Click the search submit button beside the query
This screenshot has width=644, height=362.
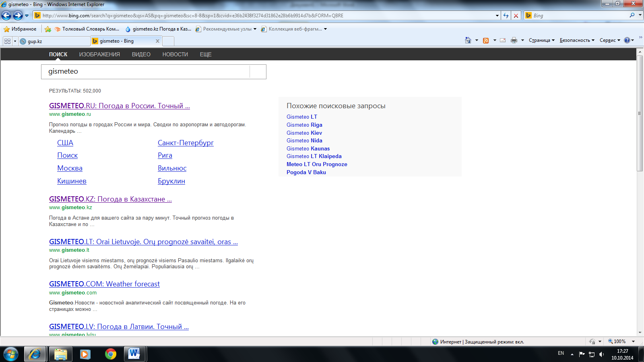(258, 72)
